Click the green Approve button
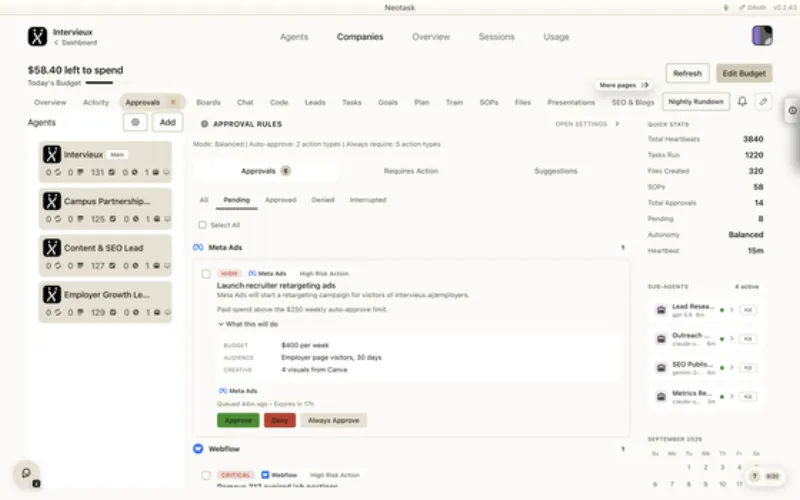 pyautogui.click(x=238, y=420)
